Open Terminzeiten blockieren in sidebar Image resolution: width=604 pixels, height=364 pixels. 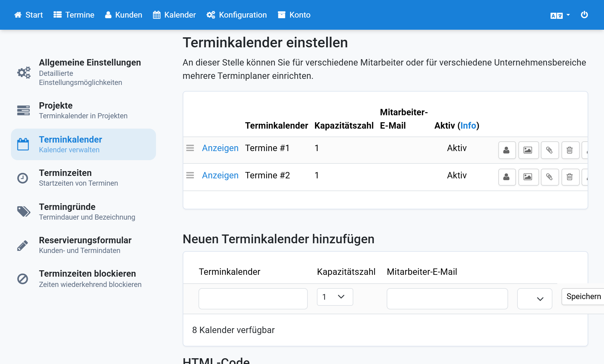[83, 279]
